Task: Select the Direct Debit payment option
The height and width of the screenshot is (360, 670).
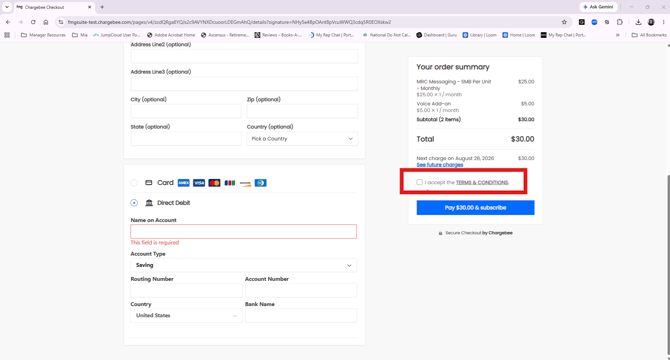Action: (x=134, y=203)
